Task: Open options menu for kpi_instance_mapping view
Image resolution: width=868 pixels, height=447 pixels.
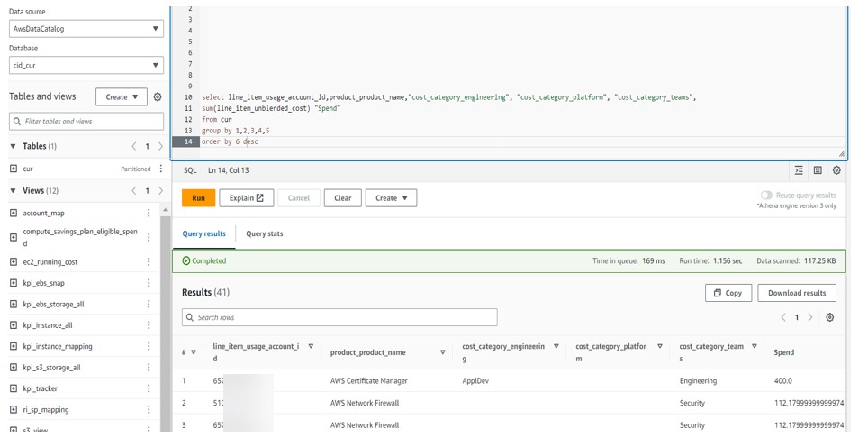Action: (149, 346)
